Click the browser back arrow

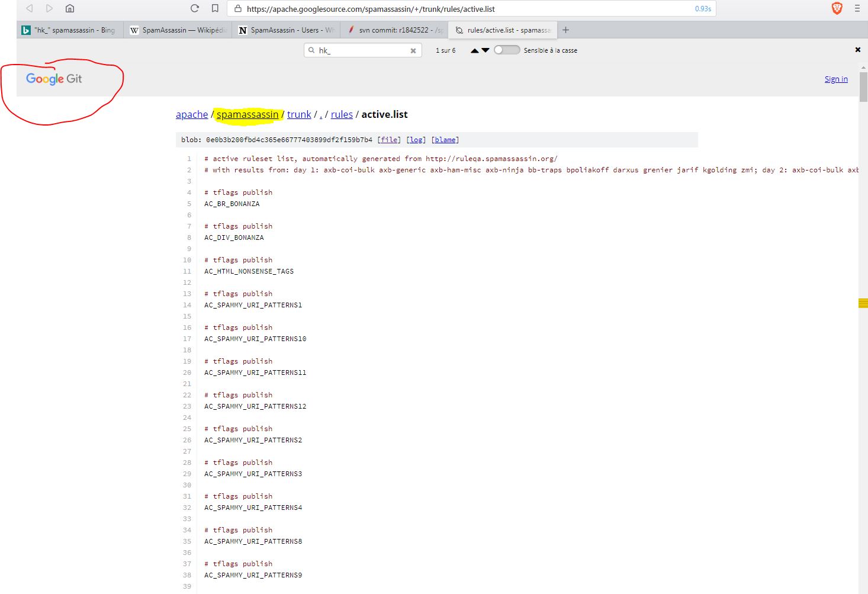tap(29, 8)
